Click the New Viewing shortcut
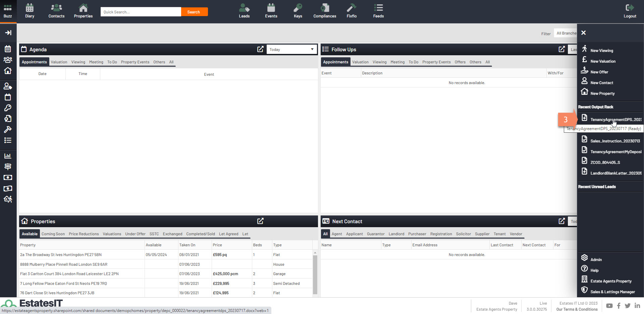Viewport: 644px width, 314px height. pyautogui.click(x=601, y=51)
